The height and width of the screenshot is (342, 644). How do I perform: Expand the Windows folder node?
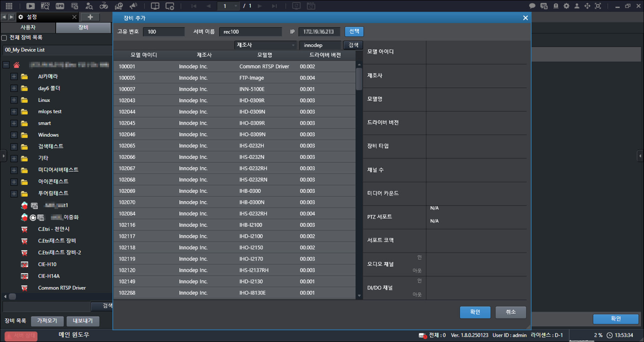click(x=14, y=135)
